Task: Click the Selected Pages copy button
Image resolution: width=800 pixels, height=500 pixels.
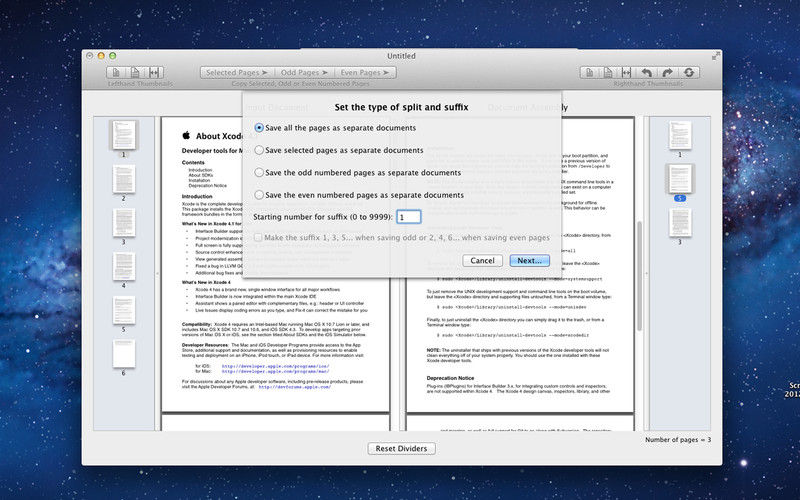Action: pyautogui.click(x=237, y=72)
